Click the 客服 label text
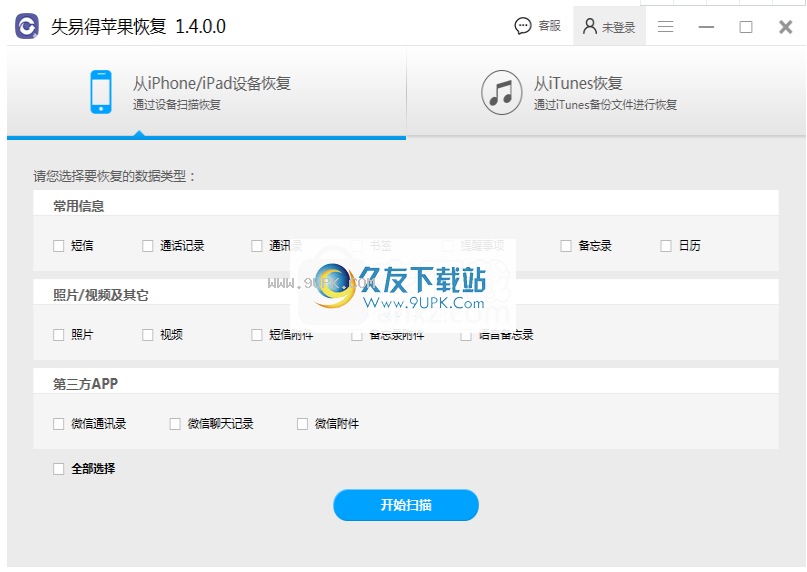 pos(549,26)
